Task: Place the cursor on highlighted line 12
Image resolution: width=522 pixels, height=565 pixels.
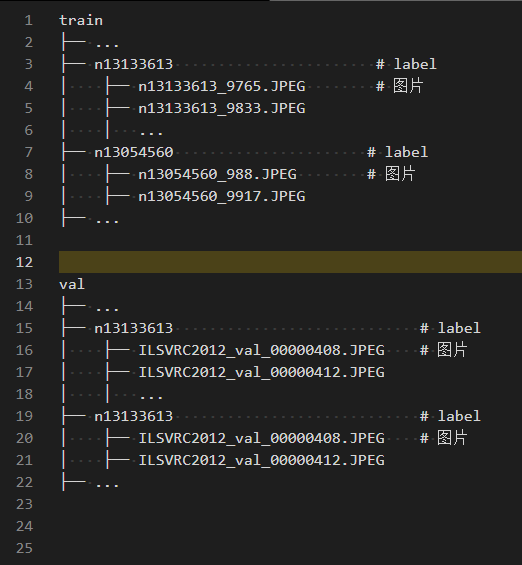Action: tap(290, 262)
